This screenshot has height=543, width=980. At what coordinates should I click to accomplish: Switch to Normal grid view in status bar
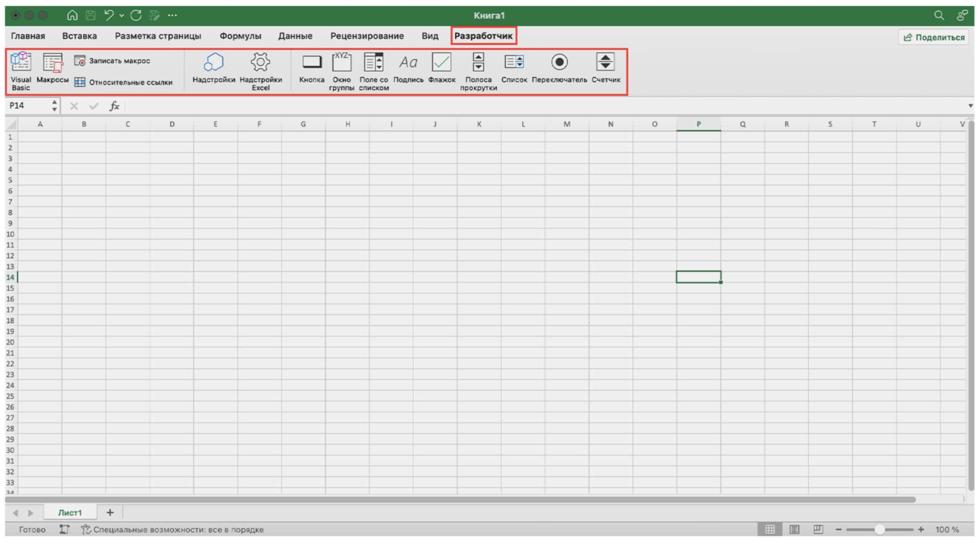tap(770, 529)
